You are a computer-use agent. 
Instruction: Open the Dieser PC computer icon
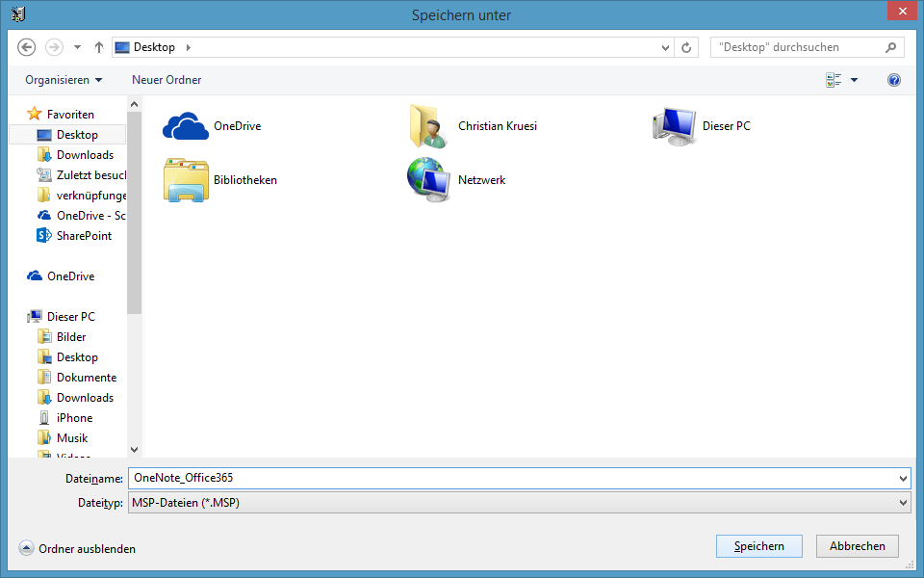point(674,126)
